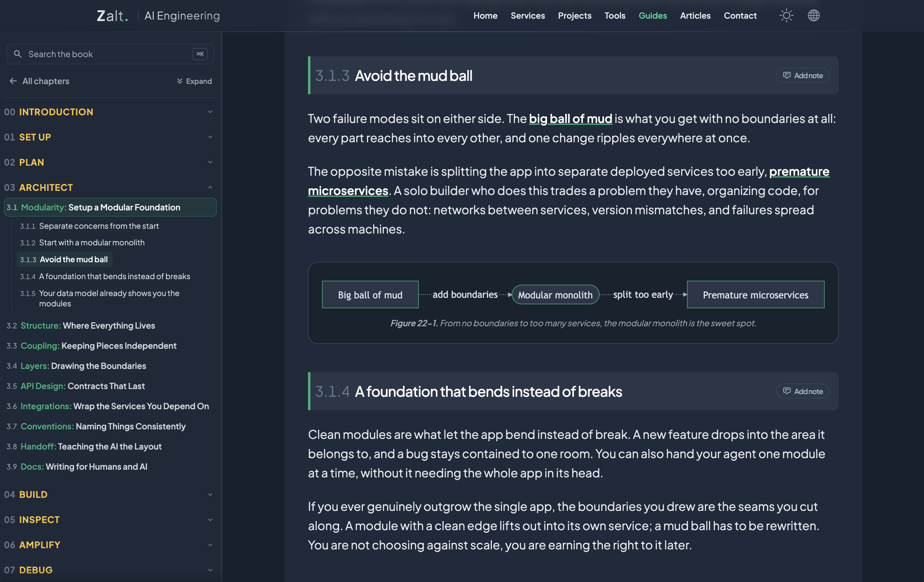Viewport: 924px width, 582px height.
Task: Click the back arrow beside All chapters
Action: coord(13,81)
